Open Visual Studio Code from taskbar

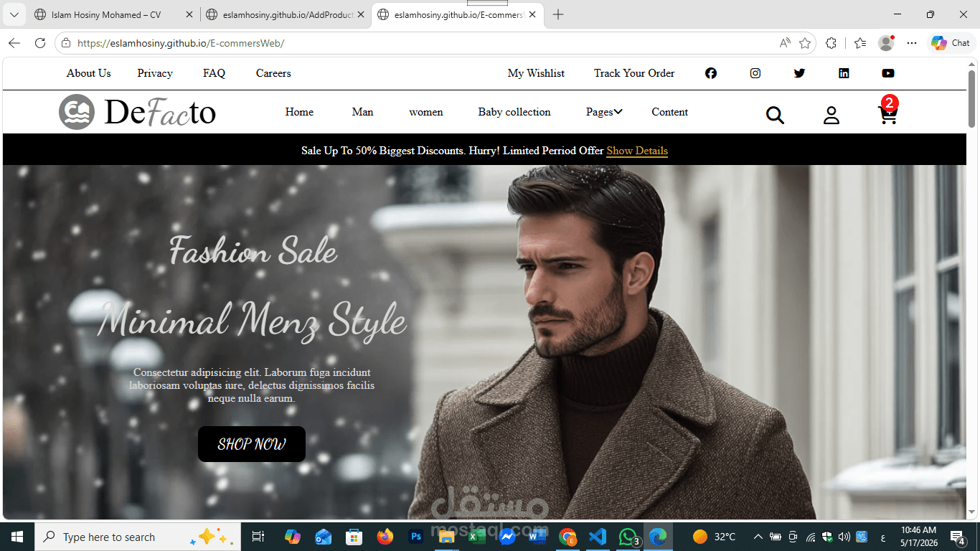598,537
